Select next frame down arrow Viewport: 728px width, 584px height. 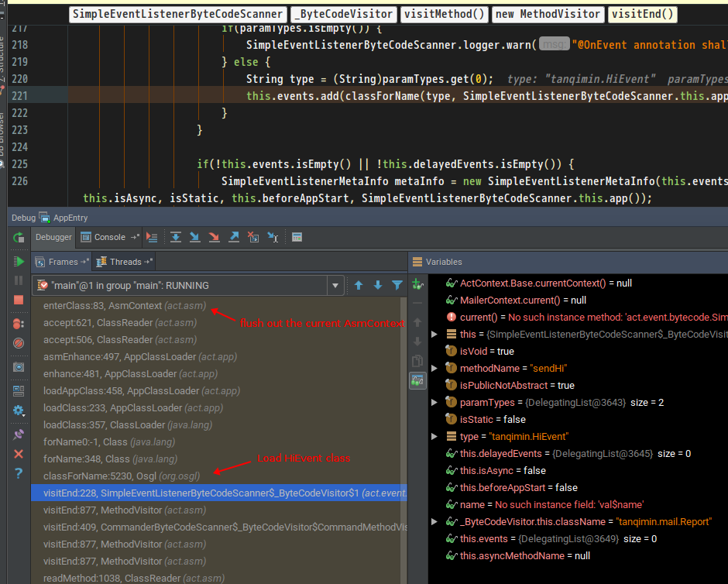pyautogui.click(x=378, y=286)
